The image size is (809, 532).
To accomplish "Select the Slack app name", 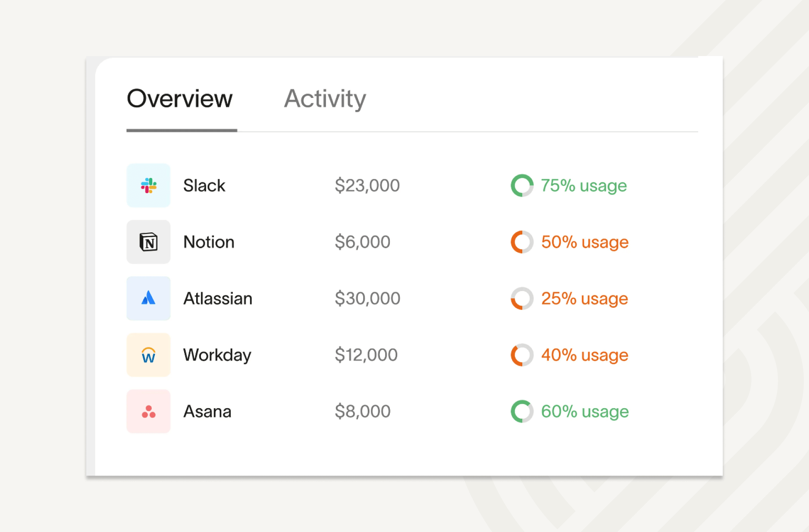I will pos(204,185).
